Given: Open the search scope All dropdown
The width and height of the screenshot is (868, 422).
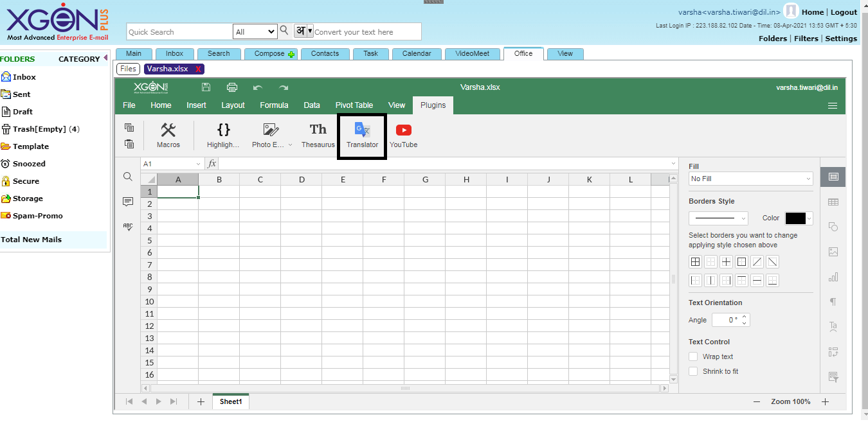Looking at the screenshot, I should pos(255,31).
